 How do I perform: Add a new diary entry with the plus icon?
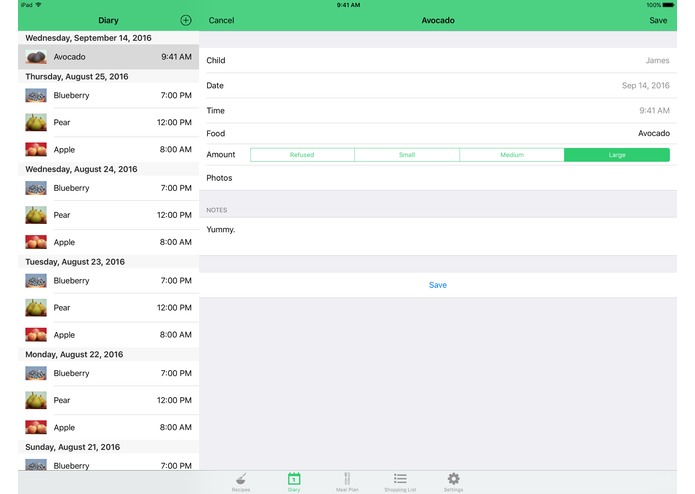coord(186,20)
